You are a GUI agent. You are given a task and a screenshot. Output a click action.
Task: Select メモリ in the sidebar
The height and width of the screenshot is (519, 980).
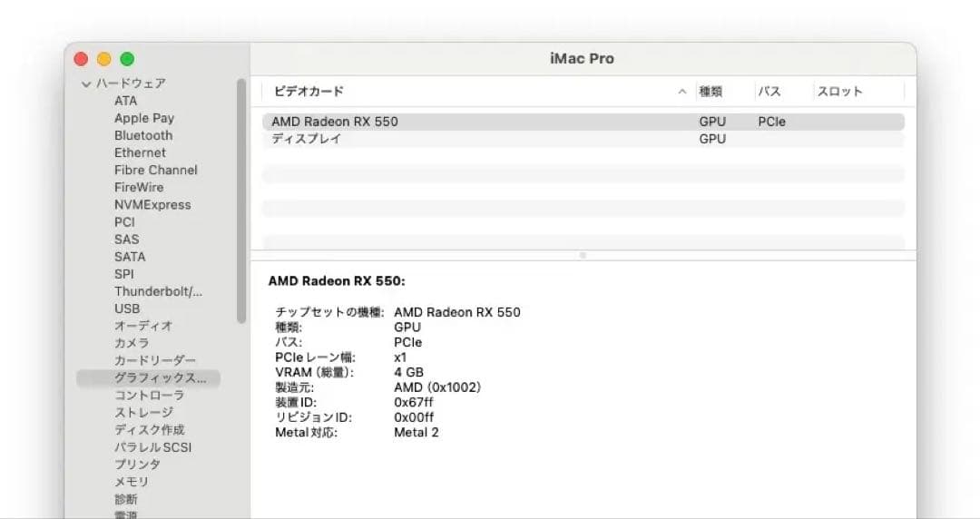pos(132,482)
